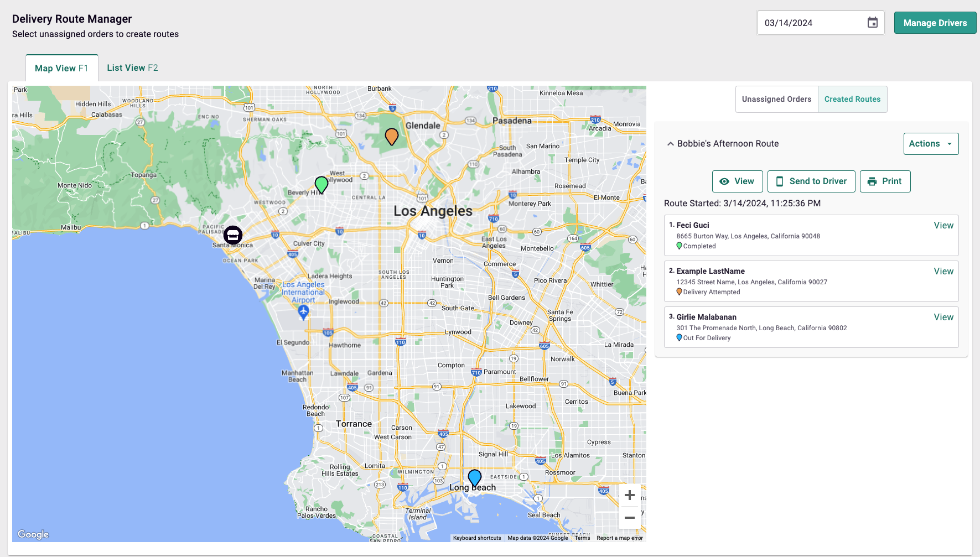
Task: Click the Google logo on the map
Action: (33, 534)
